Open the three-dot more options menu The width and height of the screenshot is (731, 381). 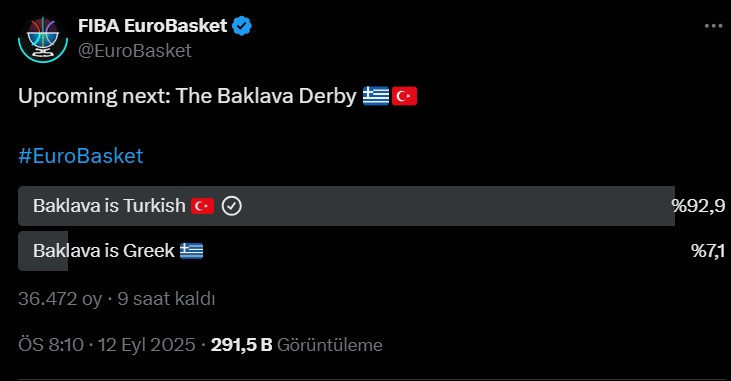(x=713, y=26)
